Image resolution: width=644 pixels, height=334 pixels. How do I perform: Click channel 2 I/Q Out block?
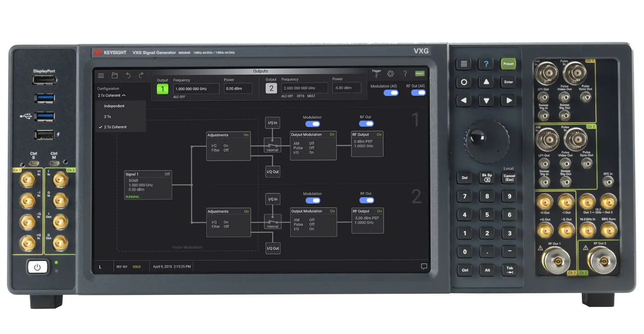(x=273, y=248)
